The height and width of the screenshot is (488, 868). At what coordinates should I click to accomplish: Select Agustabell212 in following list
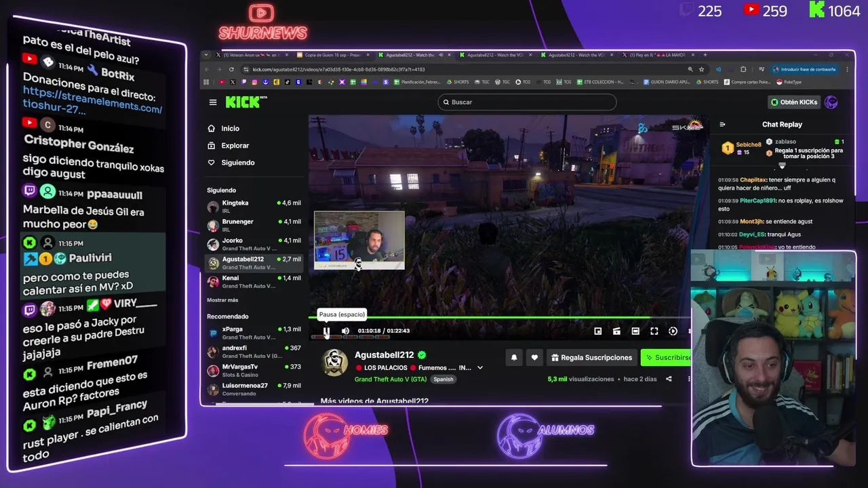[x=254, y=263]
